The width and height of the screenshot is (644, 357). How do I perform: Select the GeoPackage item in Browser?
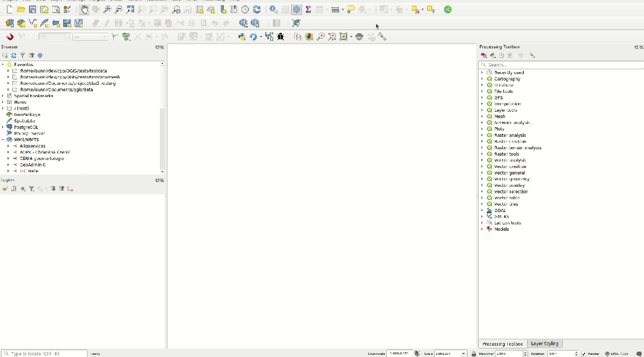[x=27, y=115]
